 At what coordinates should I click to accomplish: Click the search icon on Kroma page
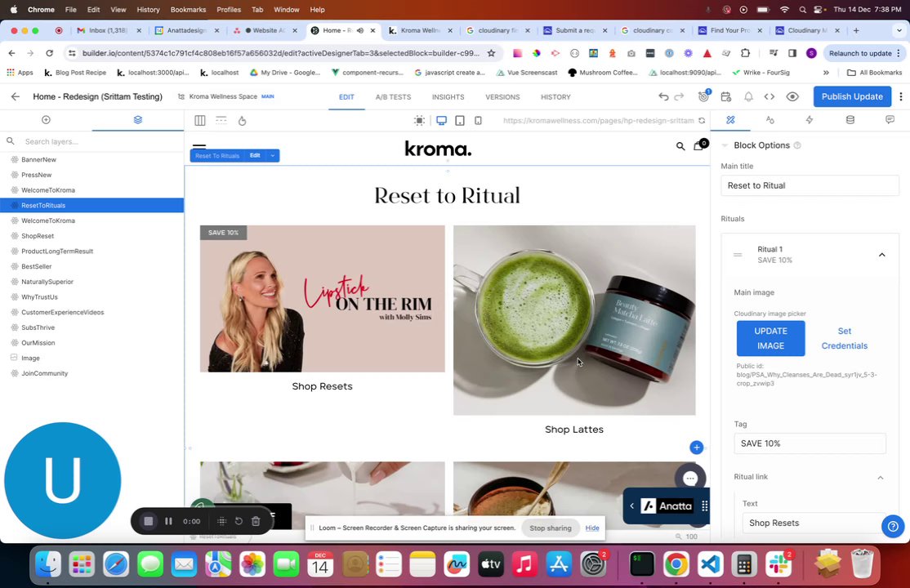[680, 145]
